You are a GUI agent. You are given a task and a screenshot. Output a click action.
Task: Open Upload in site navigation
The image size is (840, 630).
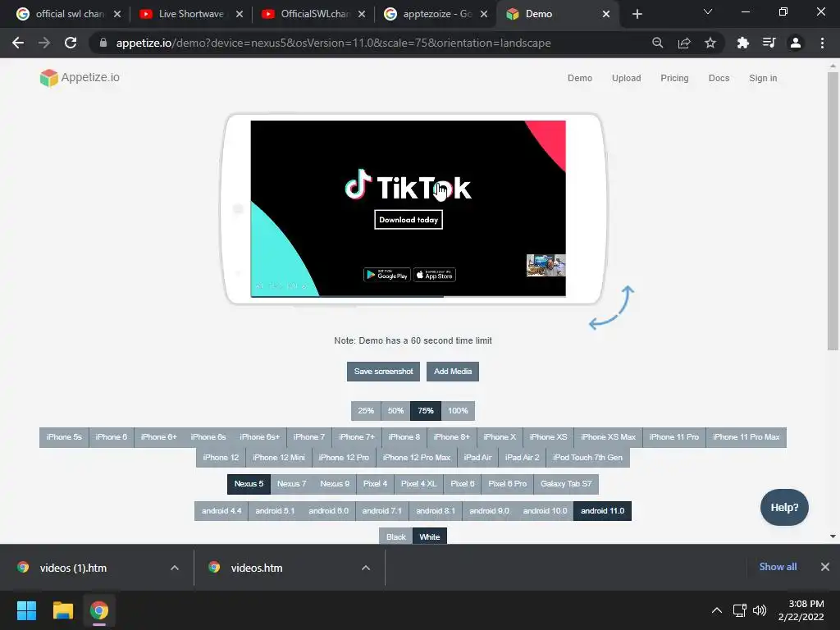point(626,78)
